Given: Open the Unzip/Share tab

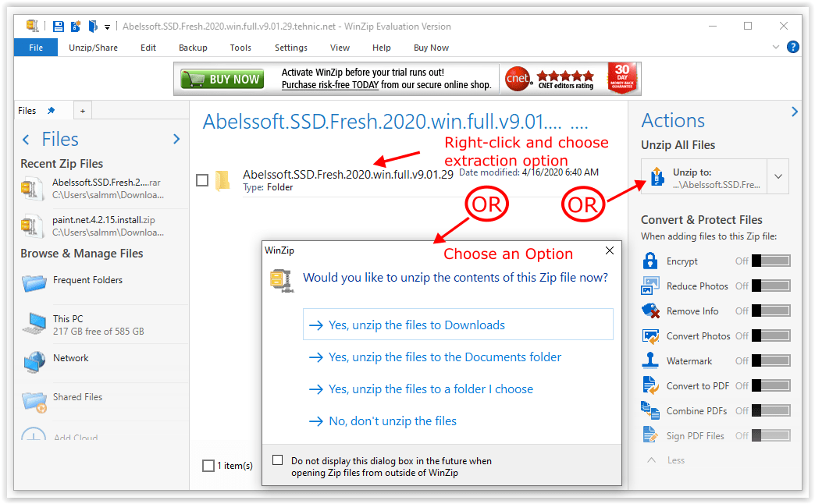Looking at the screenshot, I should pos(93,48).
